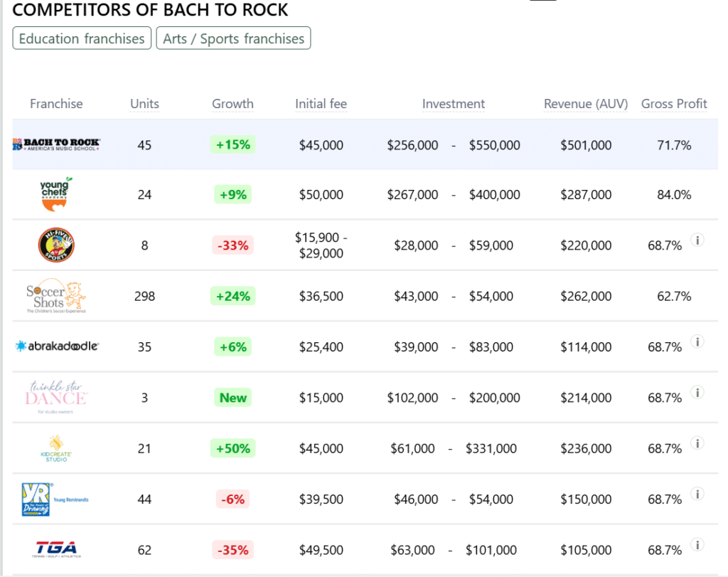Click the $15,000 initial fee
728x577 pixels.
(x=321, y=398)
